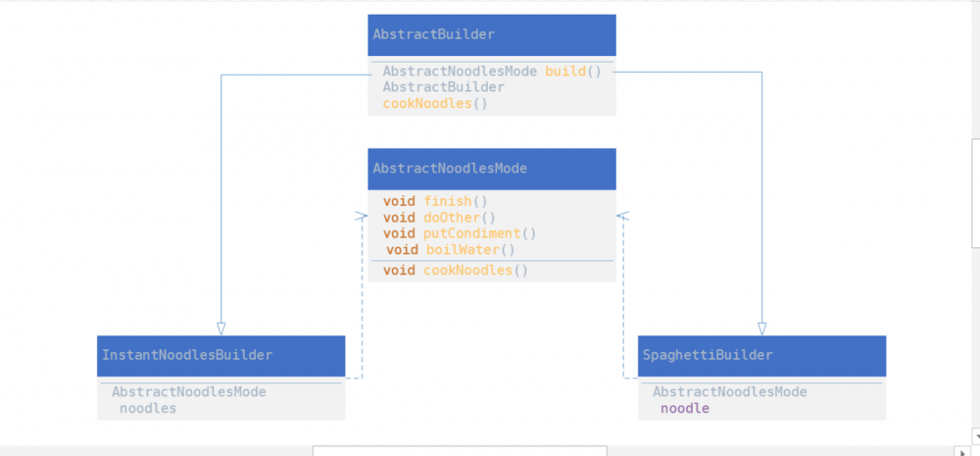
Task: Click the scroll right arrow at bottom
Action: 959,450
